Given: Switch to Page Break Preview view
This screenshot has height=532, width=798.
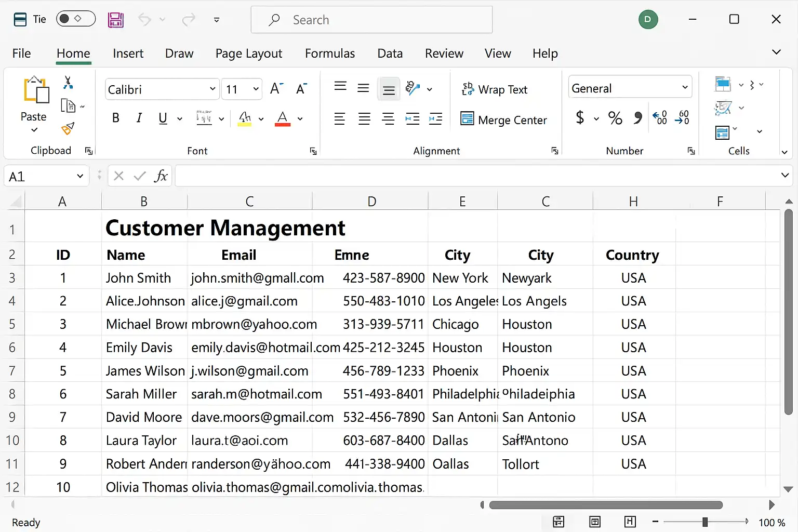Looking at the screenshot, I should 630,522.
